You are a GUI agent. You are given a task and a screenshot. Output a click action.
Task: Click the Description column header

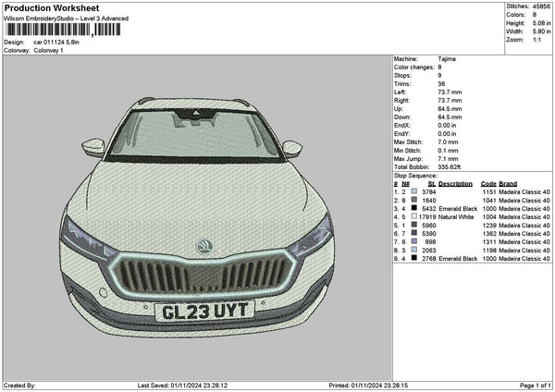click(455, 184)
